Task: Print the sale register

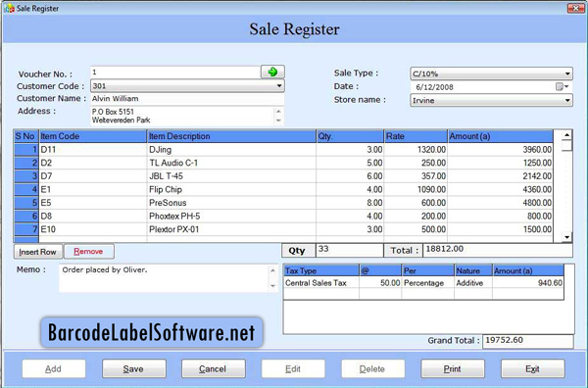Action: 453,368
